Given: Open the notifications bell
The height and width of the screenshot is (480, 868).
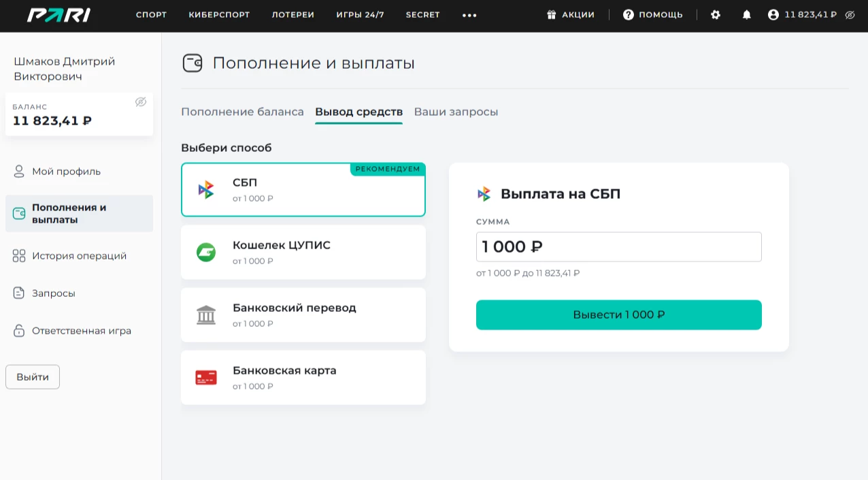Looking at the screenshot, I should 747,15.
